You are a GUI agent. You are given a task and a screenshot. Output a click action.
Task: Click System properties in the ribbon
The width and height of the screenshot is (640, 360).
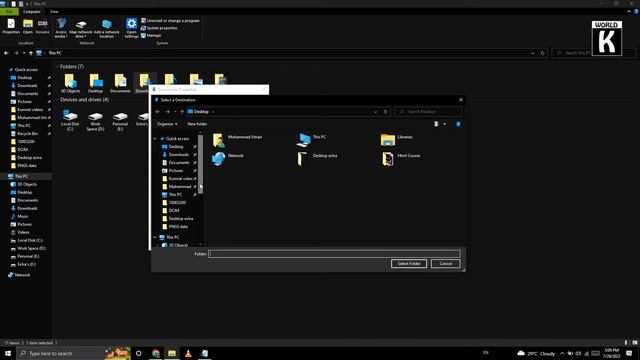click(159, 28)
